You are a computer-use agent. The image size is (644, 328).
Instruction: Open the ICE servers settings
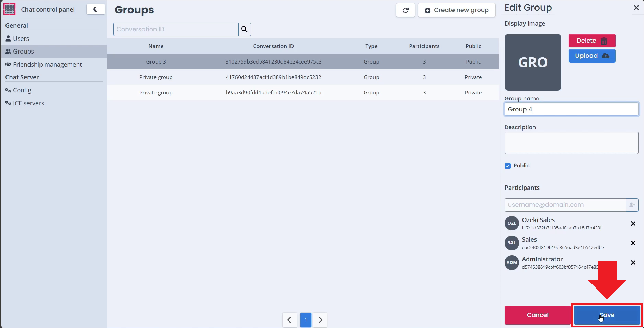28,103
